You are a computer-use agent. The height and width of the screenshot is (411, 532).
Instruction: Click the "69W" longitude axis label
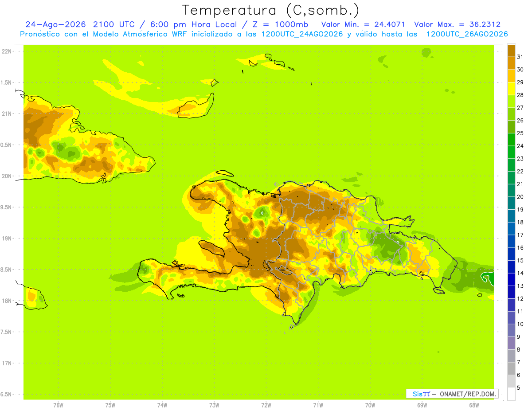[422, 405]
